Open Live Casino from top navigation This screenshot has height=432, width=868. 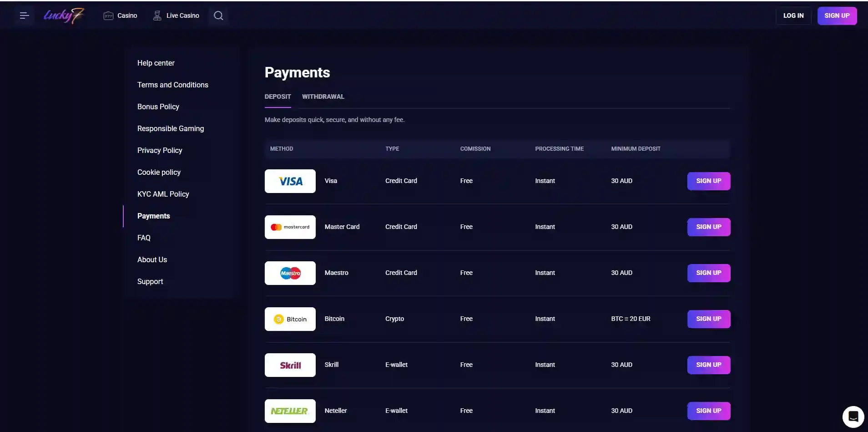coord(182,15)
